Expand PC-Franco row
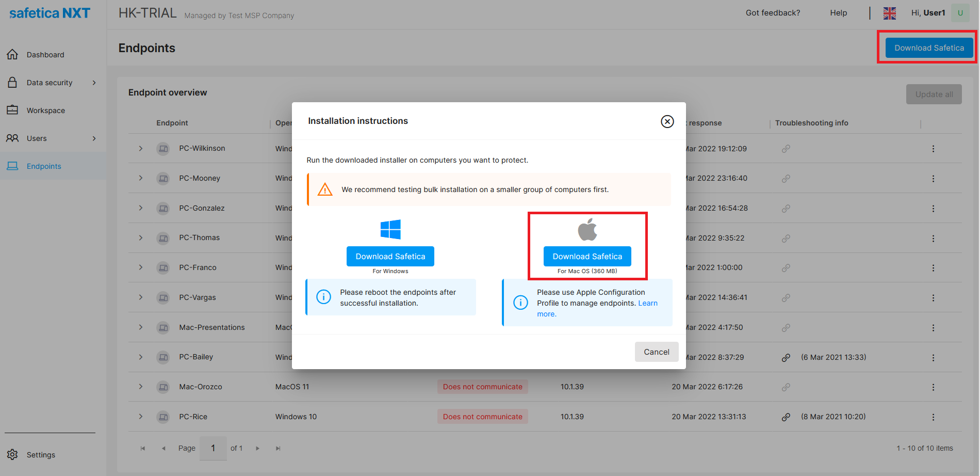This screenshot has width=980, height=476. click(140, 267)
